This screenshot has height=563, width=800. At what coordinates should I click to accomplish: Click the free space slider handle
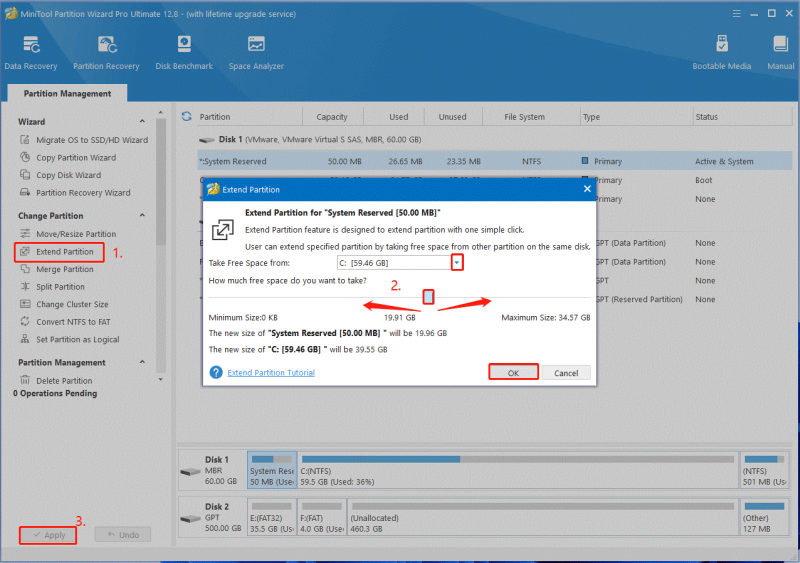point(429,297)
